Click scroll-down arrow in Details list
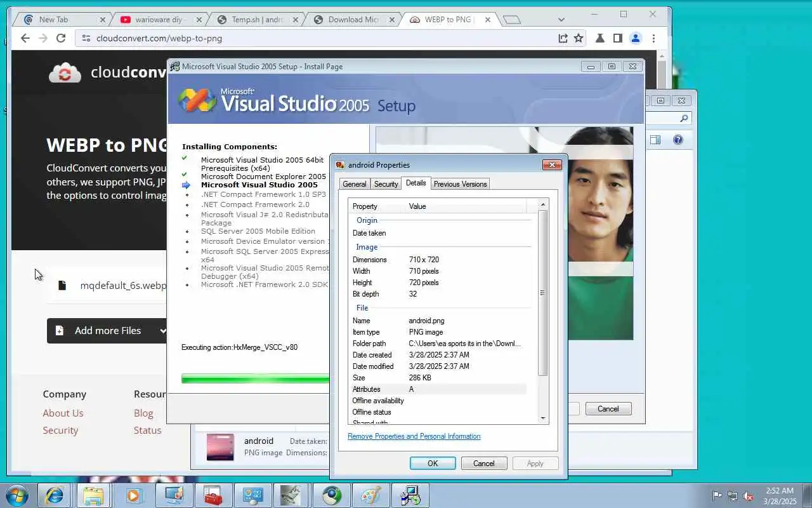812x508 pixels. (542, 418)
